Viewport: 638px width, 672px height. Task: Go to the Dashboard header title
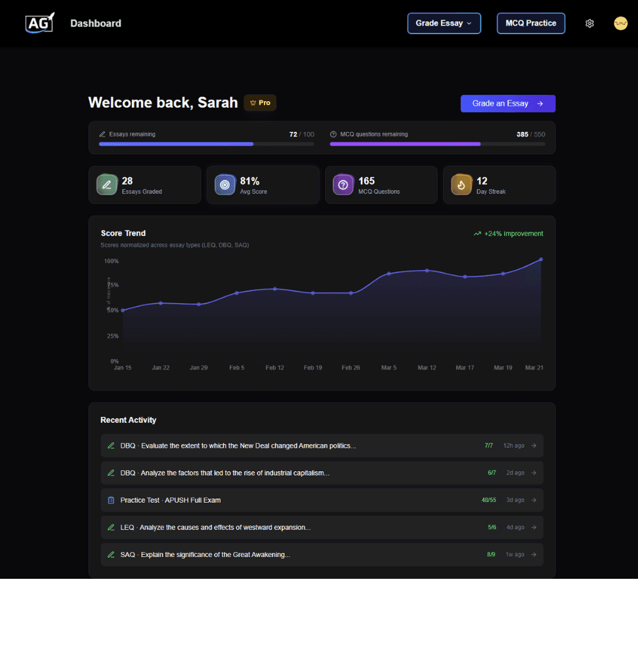coord(96,24)
